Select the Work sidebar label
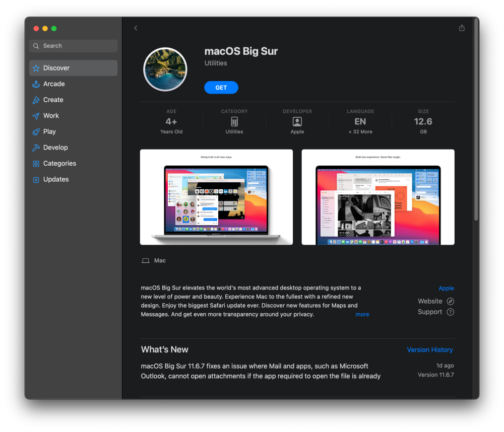This screenshot has height=432, width=504. (x=51, y=116)
